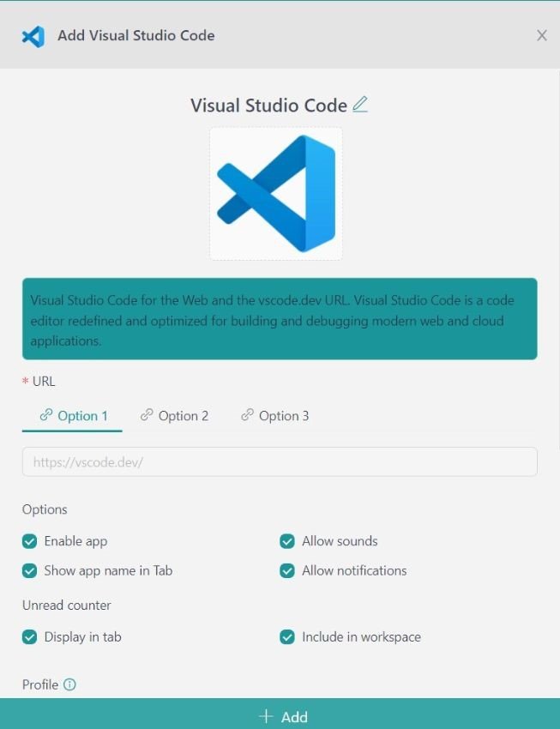Click the large Visual Studio Code app image
The height and width of the screenshot is (729, 560).
pyautogui.click(x=276, y=194)
